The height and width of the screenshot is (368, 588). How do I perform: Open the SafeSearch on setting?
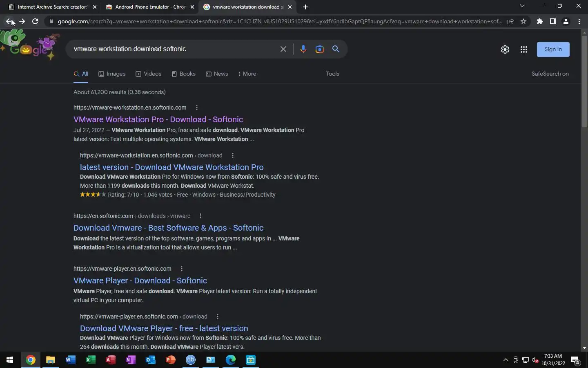pos(550,74)
